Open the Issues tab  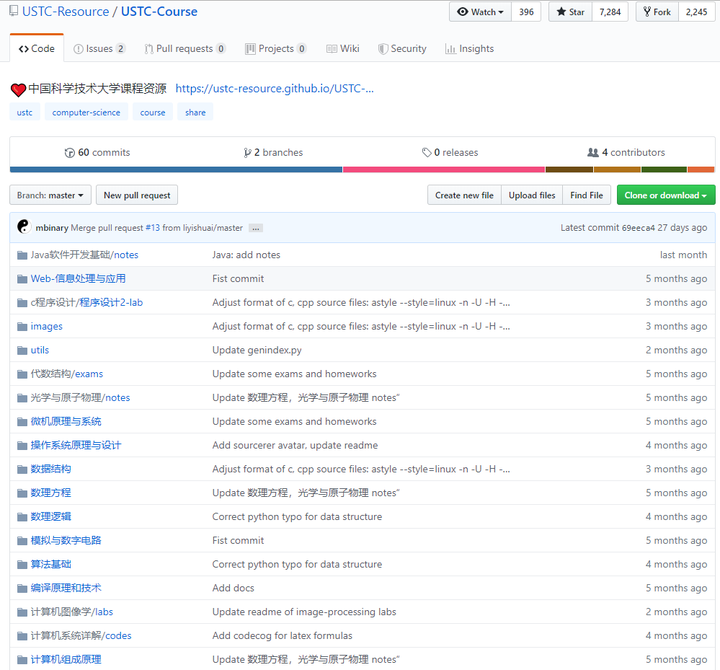pyautogui.click(x=99, y=49)
